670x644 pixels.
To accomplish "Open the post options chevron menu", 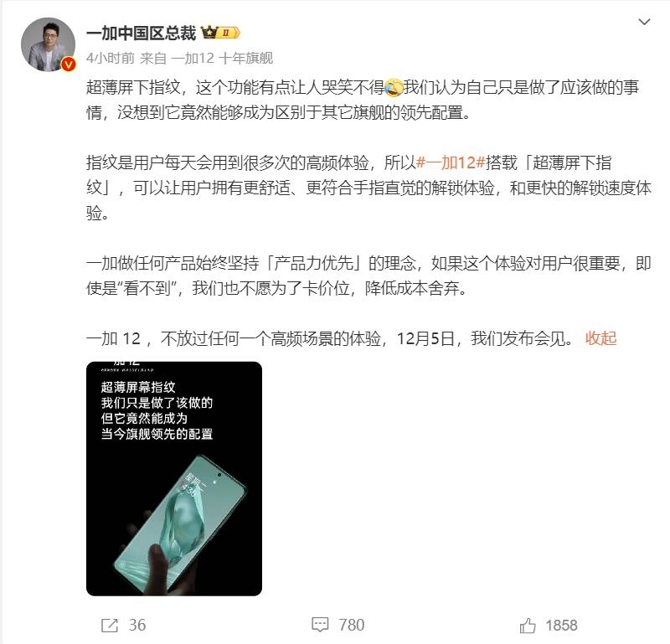I will pos(644,22).
